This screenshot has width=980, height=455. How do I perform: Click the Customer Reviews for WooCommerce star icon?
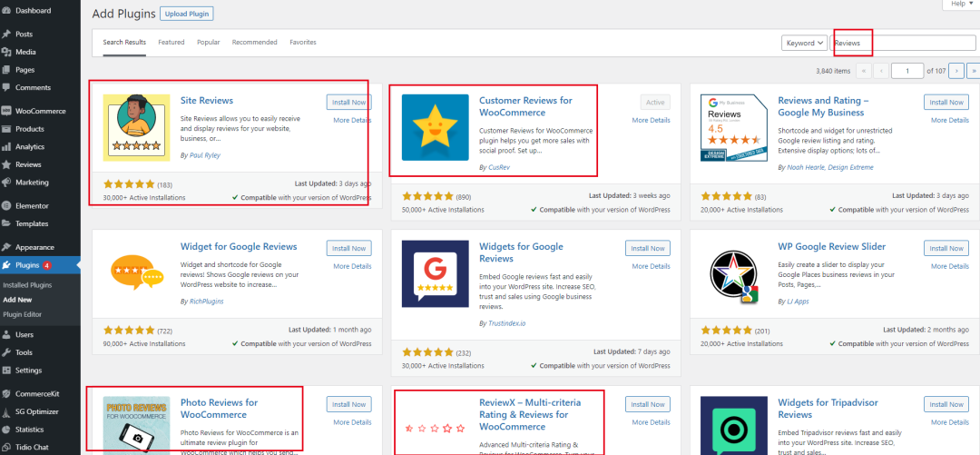tap(435, 128)
